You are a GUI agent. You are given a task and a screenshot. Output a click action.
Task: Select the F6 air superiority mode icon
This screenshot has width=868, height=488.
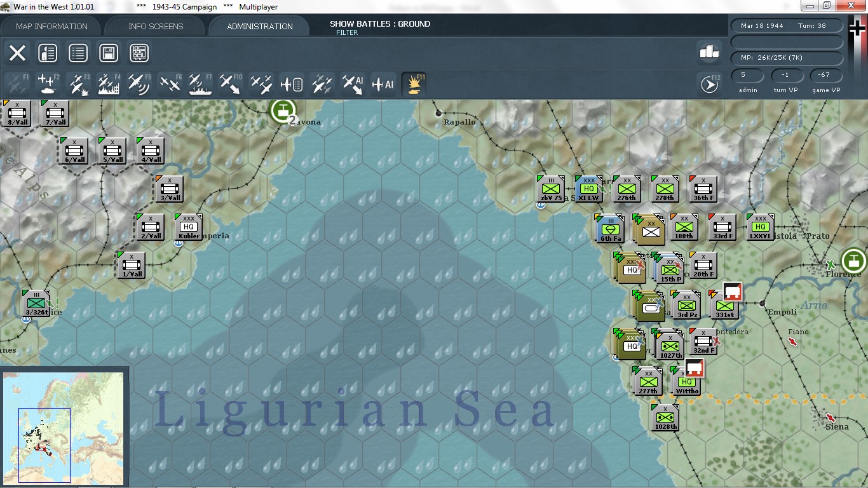pos(170,84)
